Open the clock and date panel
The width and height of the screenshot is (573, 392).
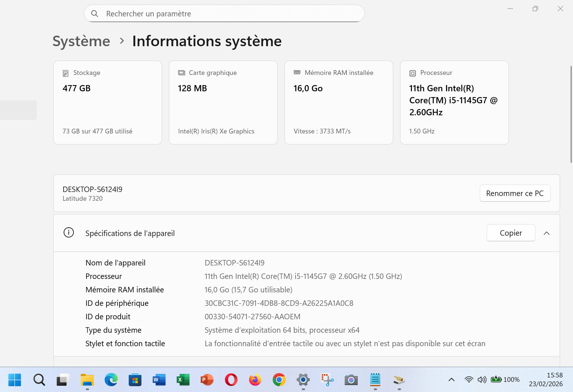click(545, 380)
